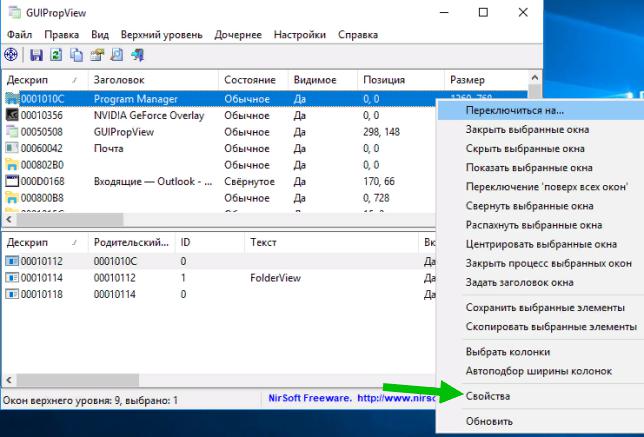Click the folder icon beside handle 000802B0

click(x=12, y=165)
